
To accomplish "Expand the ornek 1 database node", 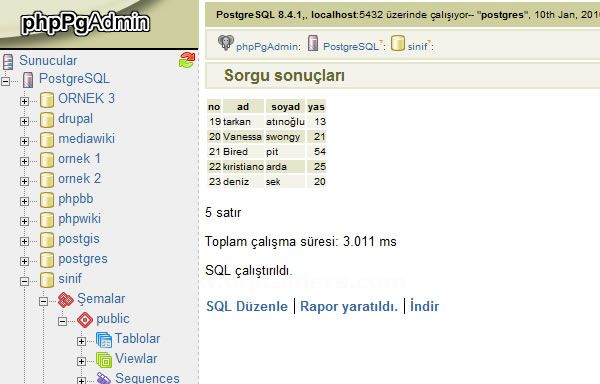I will click(24, 161).
